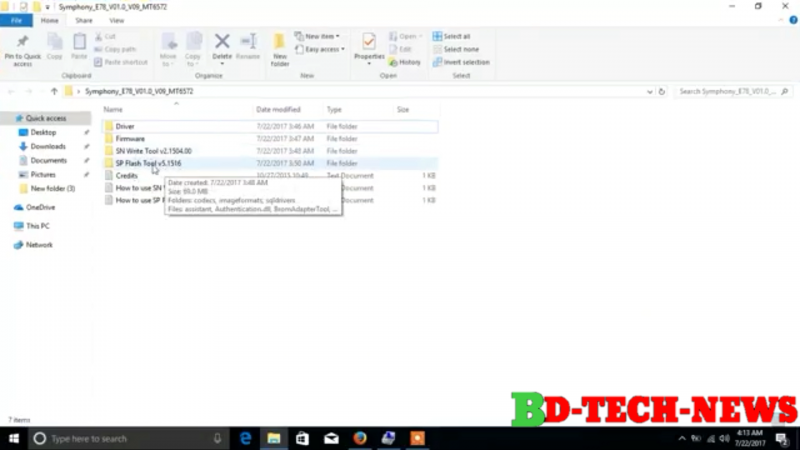
Task: Select SN Write Tool v2.1504.00 folder
Action: click(x=270, y=151)
